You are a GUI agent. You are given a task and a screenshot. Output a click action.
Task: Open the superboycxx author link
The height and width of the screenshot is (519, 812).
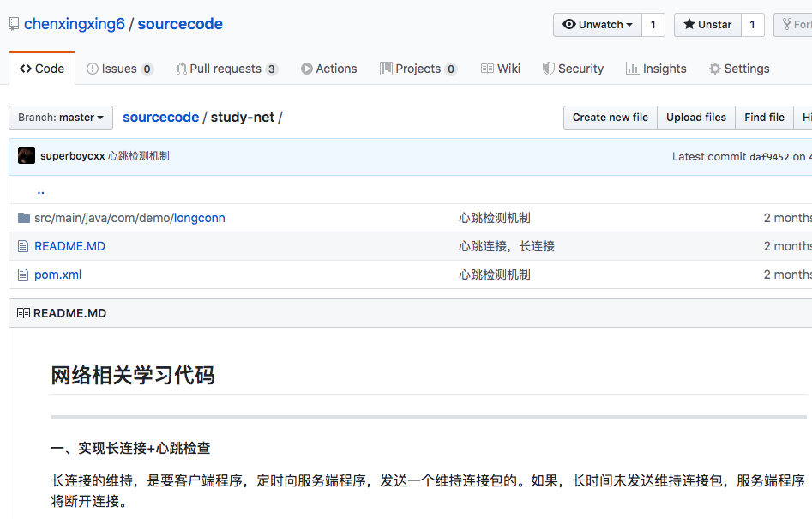coord(73,156)
